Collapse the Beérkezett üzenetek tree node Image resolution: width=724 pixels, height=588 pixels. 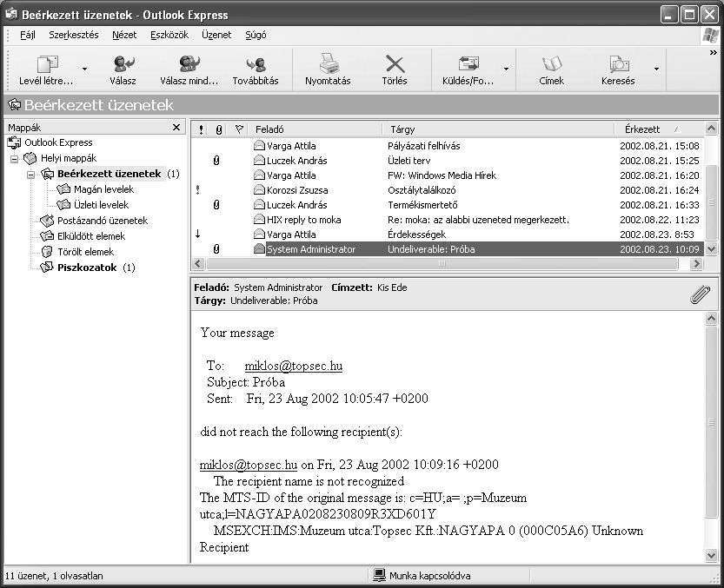(x=31, y=175)
